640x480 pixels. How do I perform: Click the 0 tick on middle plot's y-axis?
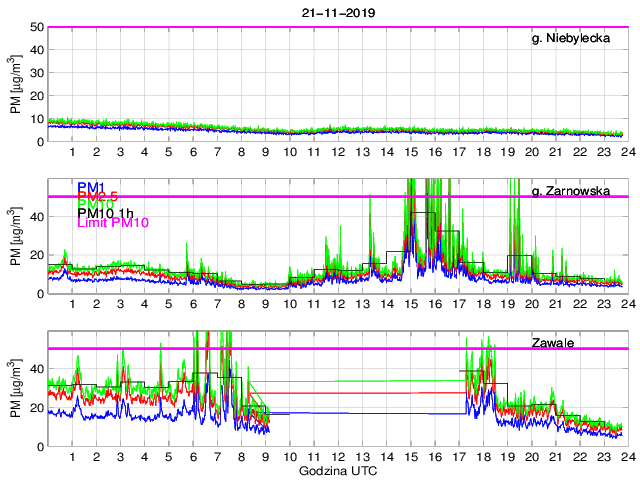(x=41, y=293)
